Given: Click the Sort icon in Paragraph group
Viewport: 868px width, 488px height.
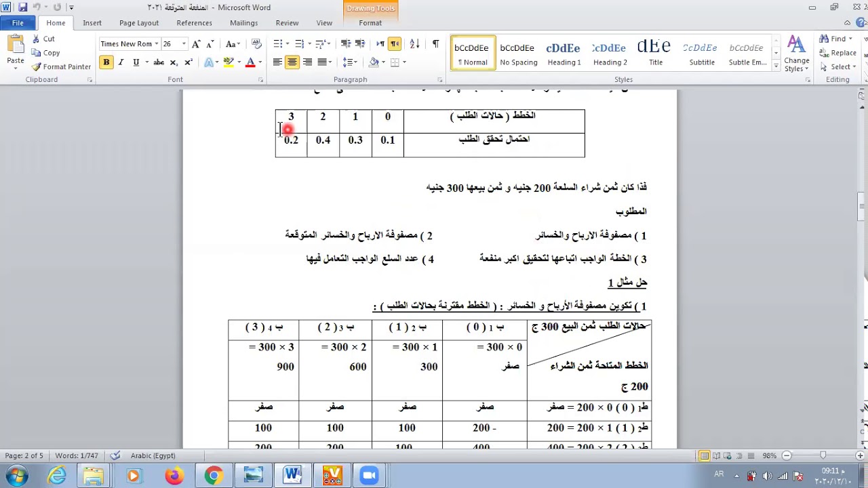Looking at the screenshot, I should pos(415,44).
